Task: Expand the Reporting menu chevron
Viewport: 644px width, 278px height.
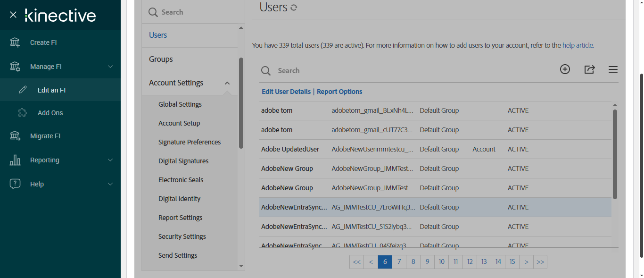Action: pyautogui.click(x=110, y=160)
